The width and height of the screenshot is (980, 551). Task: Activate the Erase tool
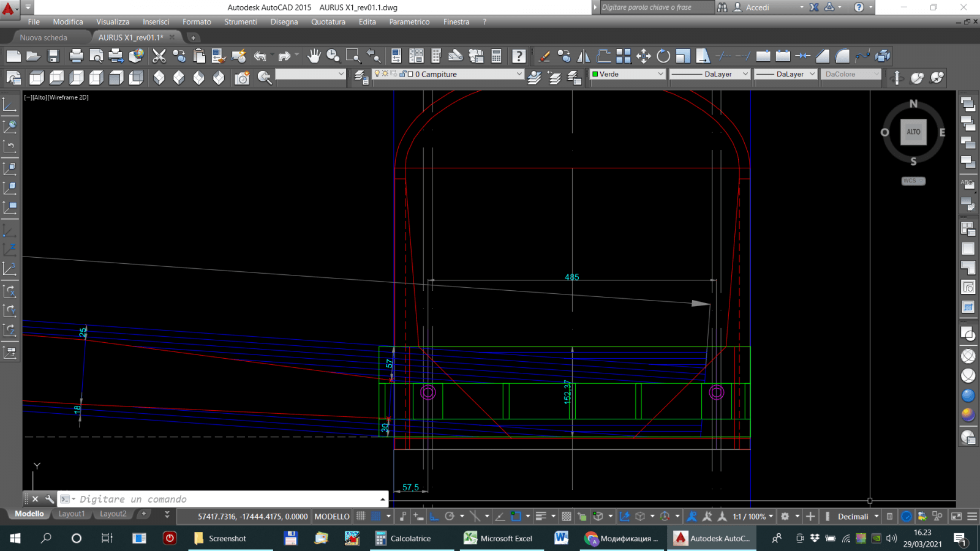pos(544,56)
